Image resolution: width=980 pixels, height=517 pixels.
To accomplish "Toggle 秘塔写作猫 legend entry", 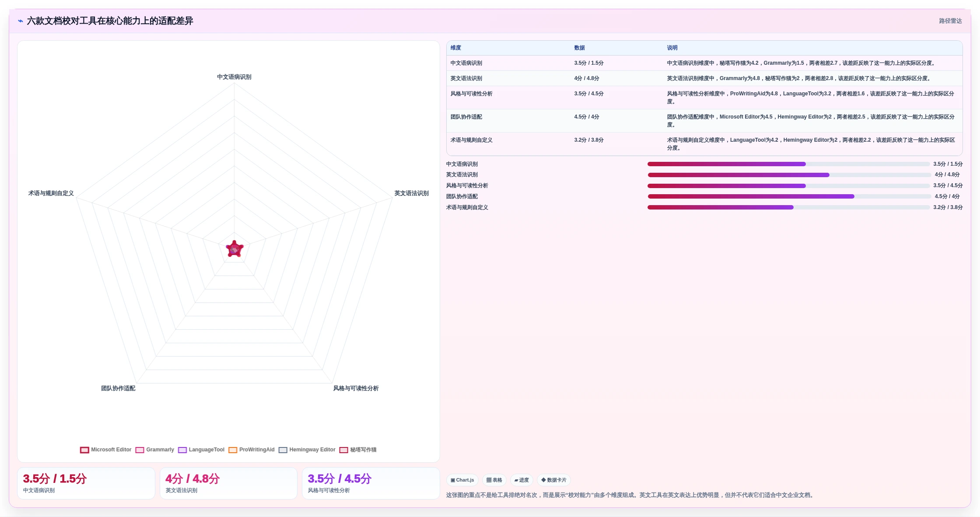I will [358, 450].
